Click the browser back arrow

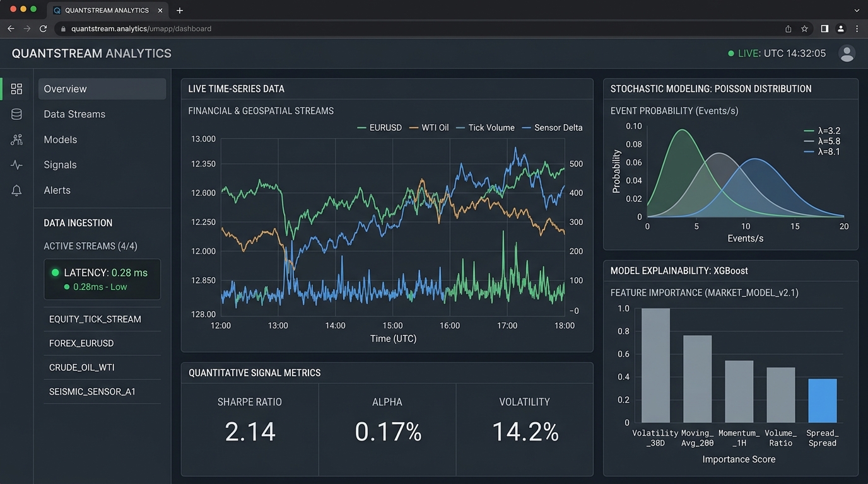[x=11, y=28]
